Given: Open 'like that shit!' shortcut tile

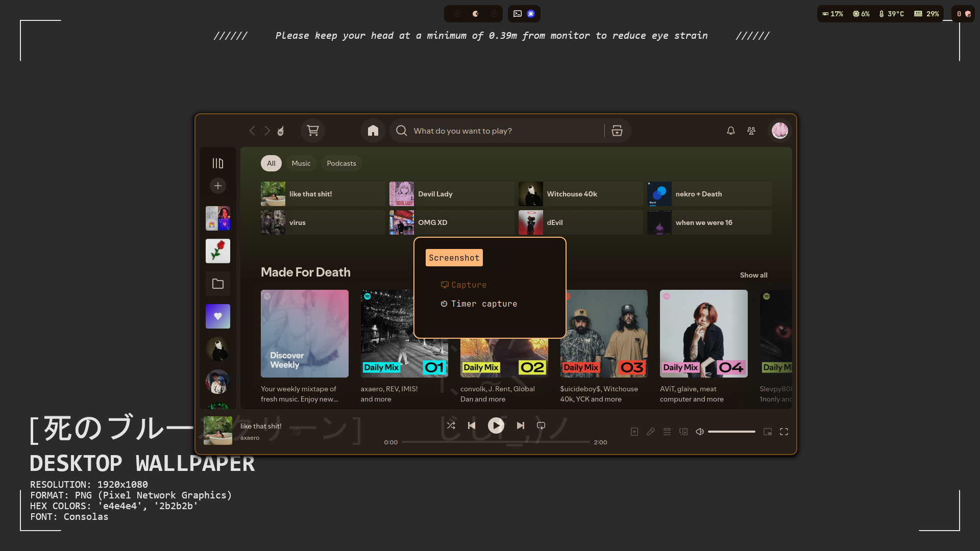Looking at the screenshot, I should (323, 194).
